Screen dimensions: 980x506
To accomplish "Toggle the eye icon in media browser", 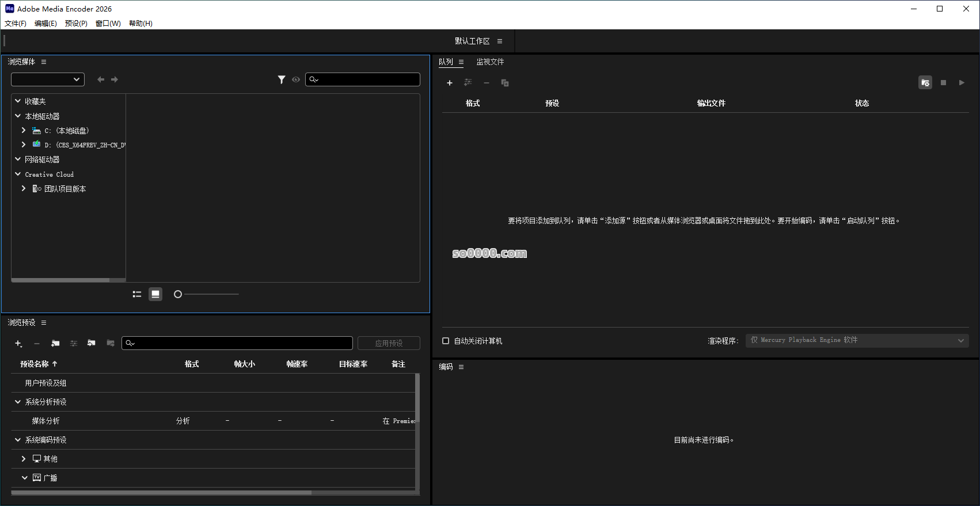I will coord(296,79).
